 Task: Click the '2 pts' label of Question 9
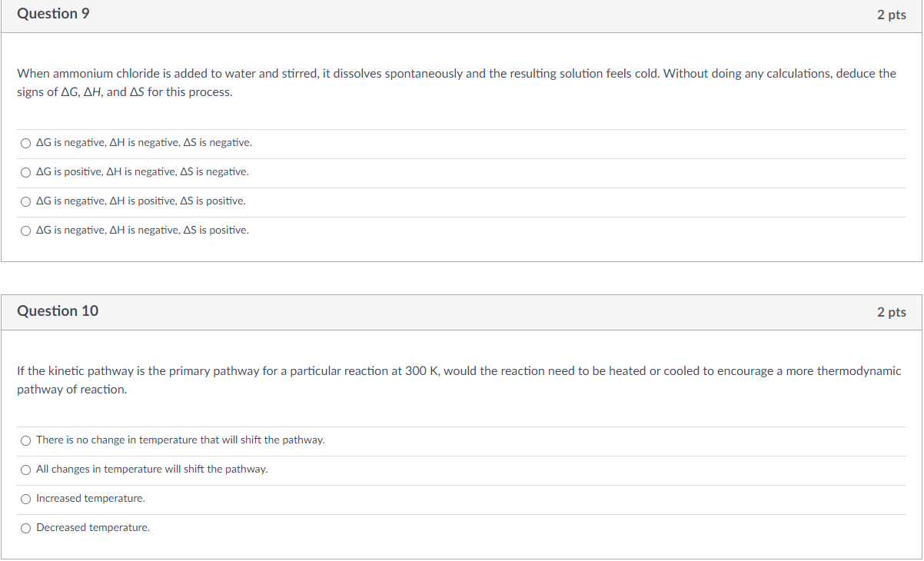point(892,15)
